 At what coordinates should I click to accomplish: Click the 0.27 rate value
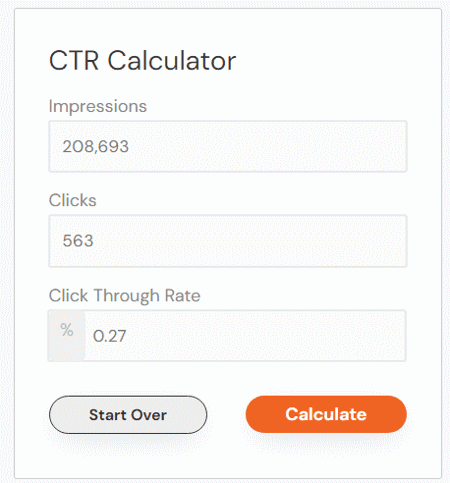click(109, 336)
